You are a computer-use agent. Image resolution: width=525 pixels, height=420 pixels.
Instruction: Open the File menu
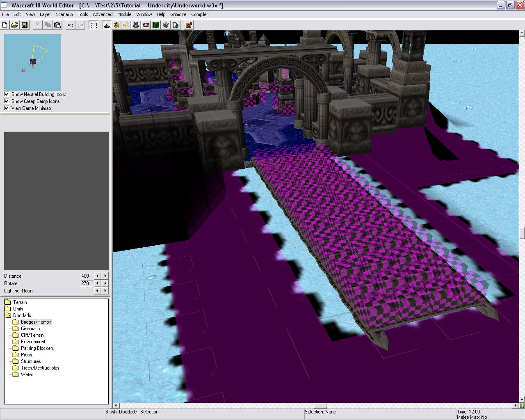5,14
